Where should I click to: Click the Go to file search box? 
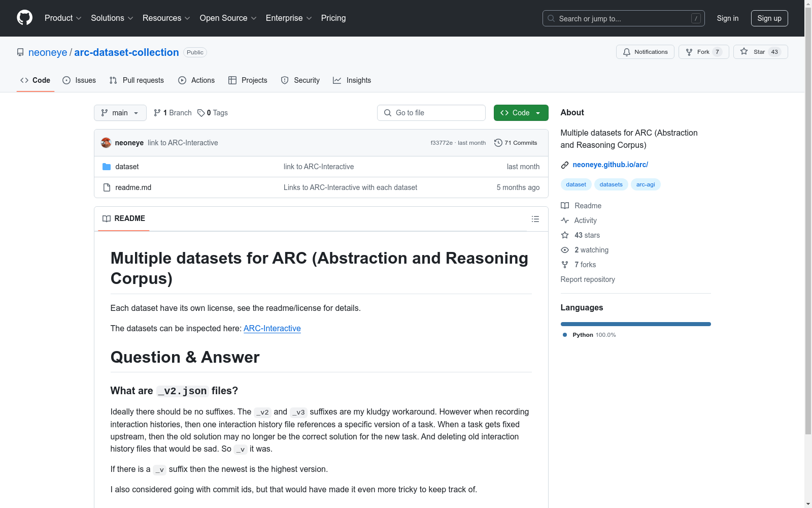pyautogui.click(x=431, y=113)
